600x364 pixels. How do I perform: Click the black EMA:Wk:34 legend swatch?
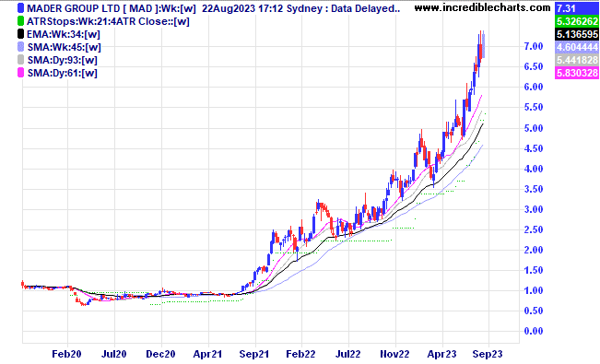point(20,34)
